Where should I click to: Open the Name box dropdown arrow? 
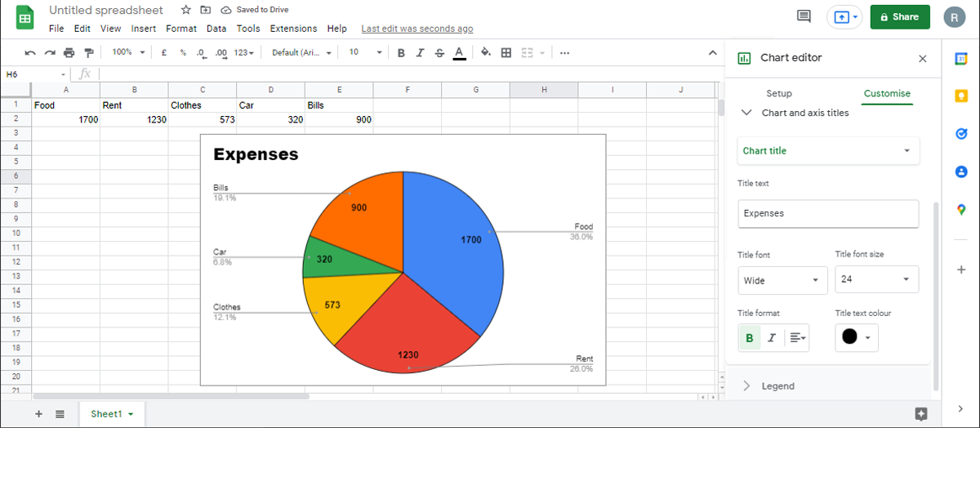tap(64, 74)
